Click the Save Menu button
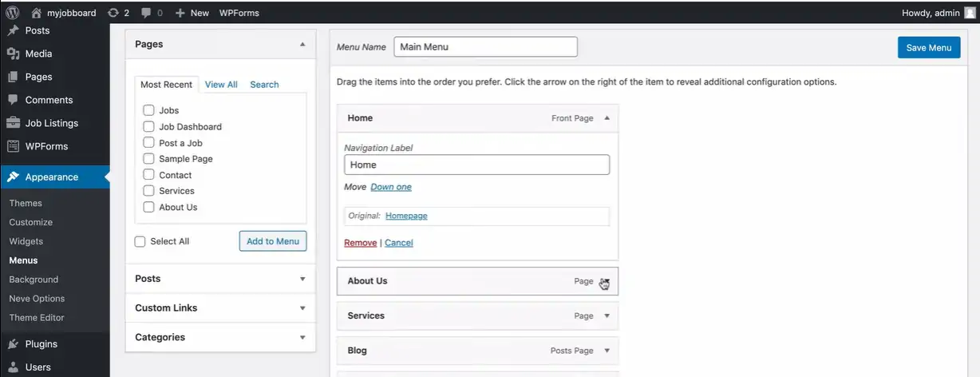Viewport: 980px width, 377px height. point(929,47)
